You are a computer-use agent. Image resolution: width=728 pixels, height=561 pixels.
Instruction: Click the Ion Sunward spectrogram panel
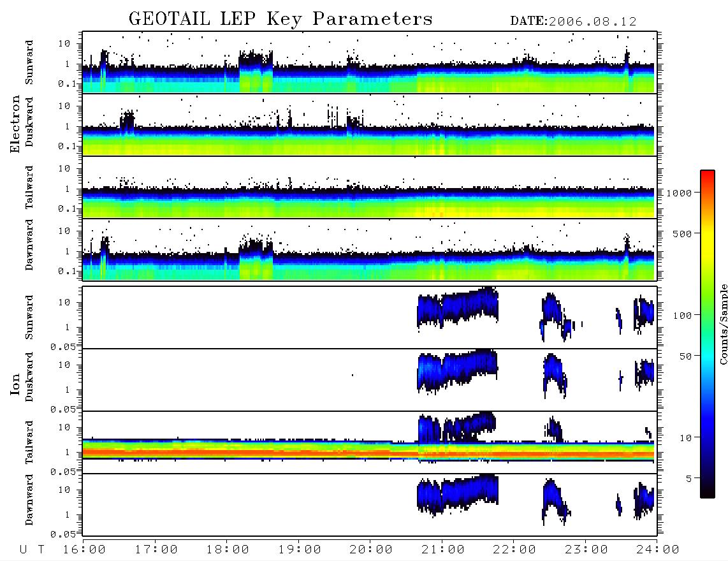[370, 317]
